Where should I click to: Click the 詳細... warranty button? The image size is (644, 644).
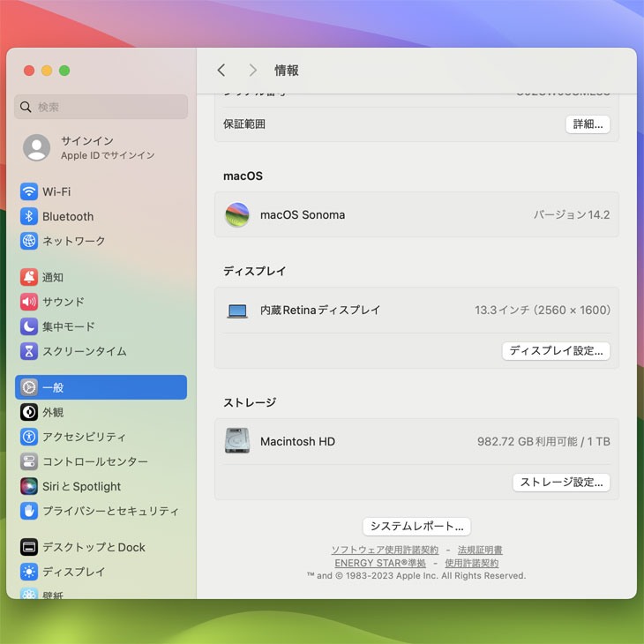point(588,124)
